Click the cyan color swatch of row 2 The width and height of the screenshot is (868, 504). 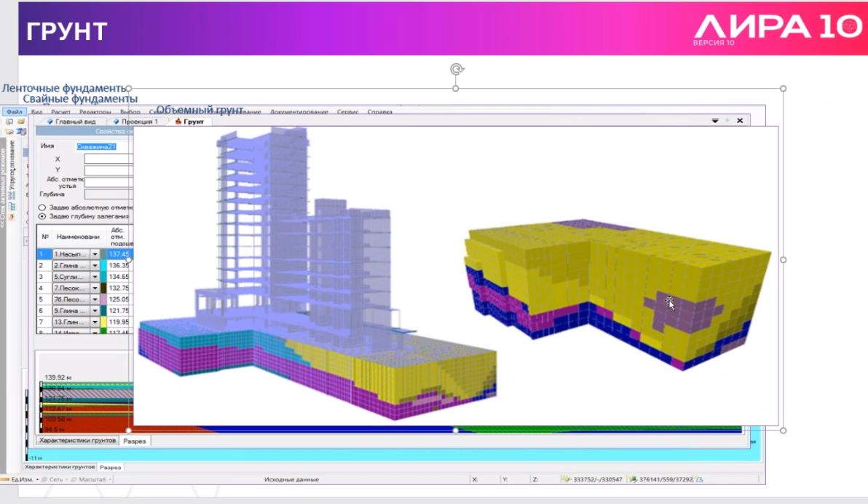point(103,266)
